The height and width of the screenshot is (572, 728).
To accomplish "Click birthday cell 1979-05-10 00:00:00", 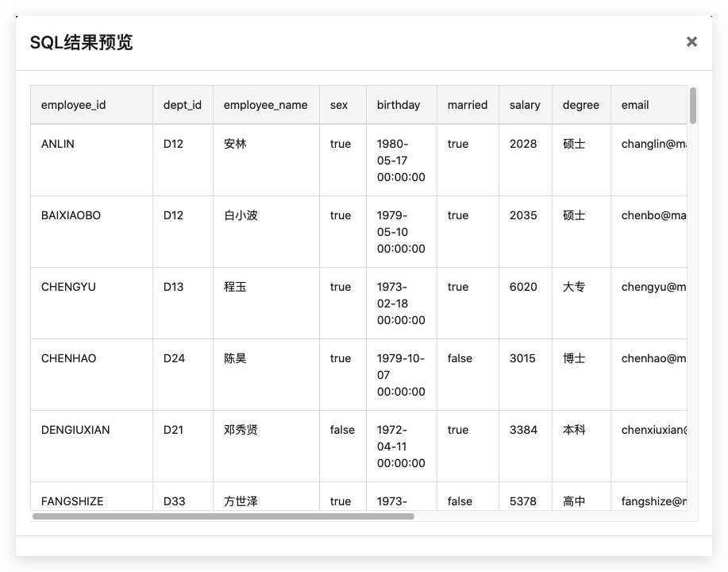I will [402, 232].
